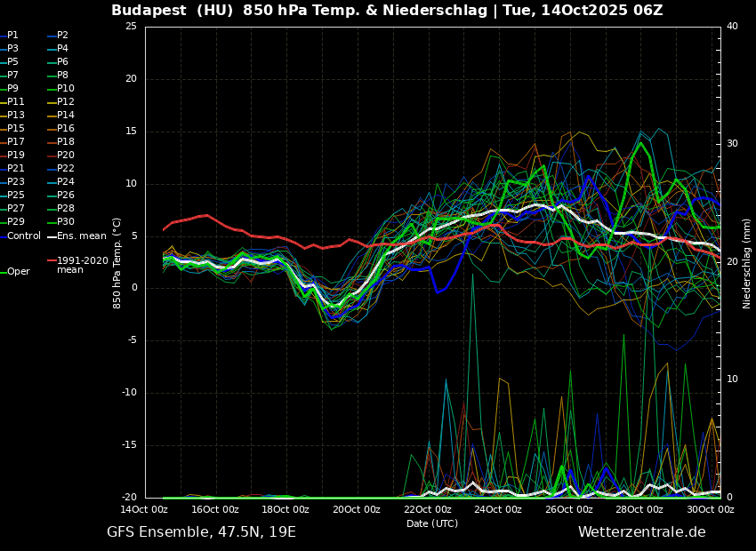
Task: Select the P21 legend entry
Action: point(16,169)
